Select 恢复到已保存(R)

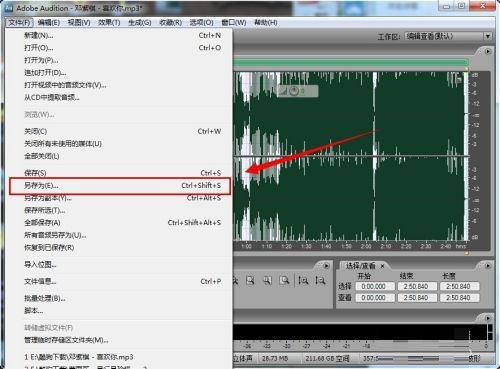point(120,248)
